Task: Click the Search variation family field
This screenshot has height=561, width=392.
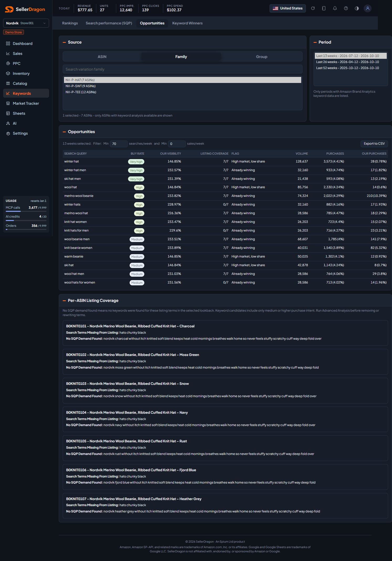Action: coord(183,69)
